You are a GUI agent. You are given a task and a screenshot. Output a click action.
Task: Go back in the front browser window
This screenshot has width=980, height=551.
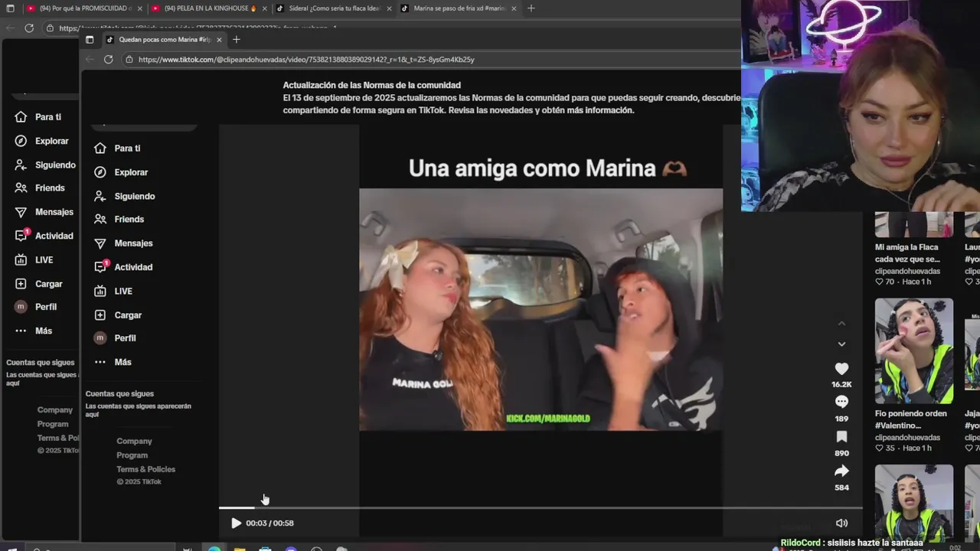point(90,60)
